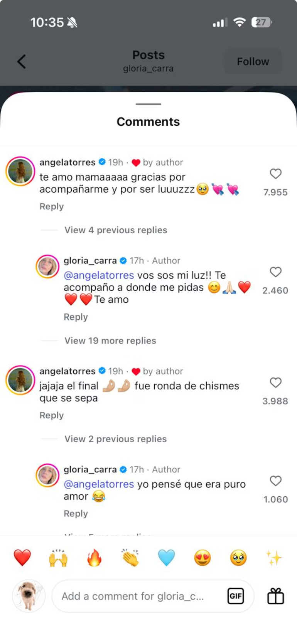Open the @angelatorres mention link
297x644 pixels.
(x=99, y=275)
